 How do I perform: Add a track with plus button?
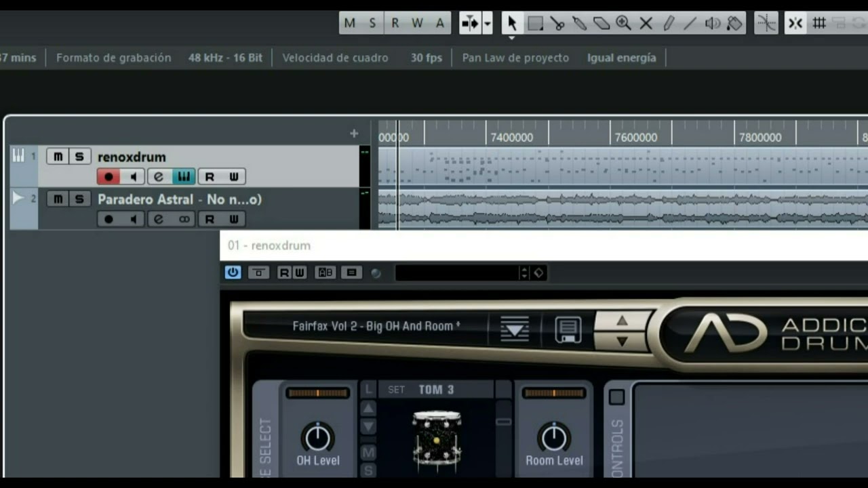pyautogui.click(x=354, y=134)
